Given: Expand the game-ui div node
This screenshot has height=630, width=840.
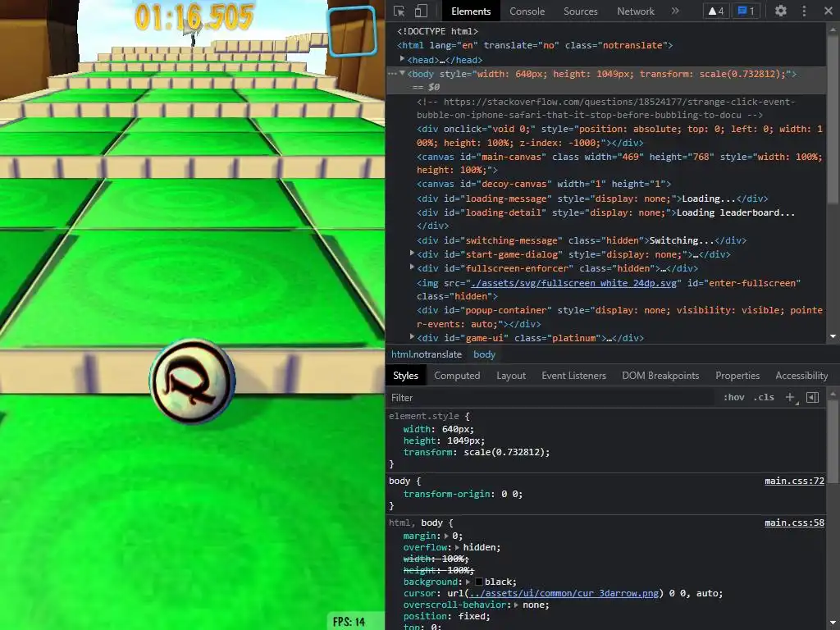Looking at the screenshot, I should (x=412, y=336).
